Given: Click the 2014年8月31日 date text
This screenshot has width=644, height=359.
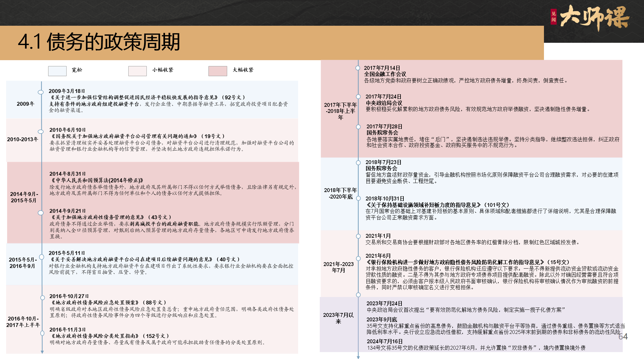Looking at the screenshot, I should pos(68,174).
